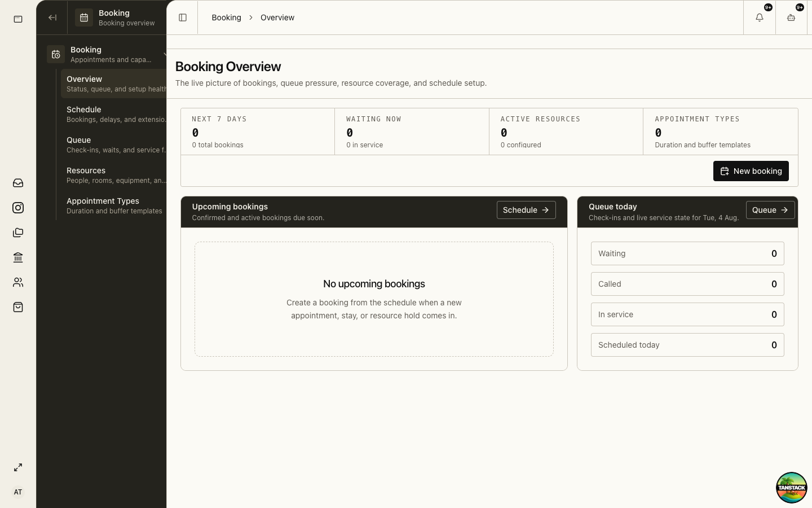The image size is (812, 508).
Task: Open notifications bell
Action: pyautogui.click(x=760, y=17)
